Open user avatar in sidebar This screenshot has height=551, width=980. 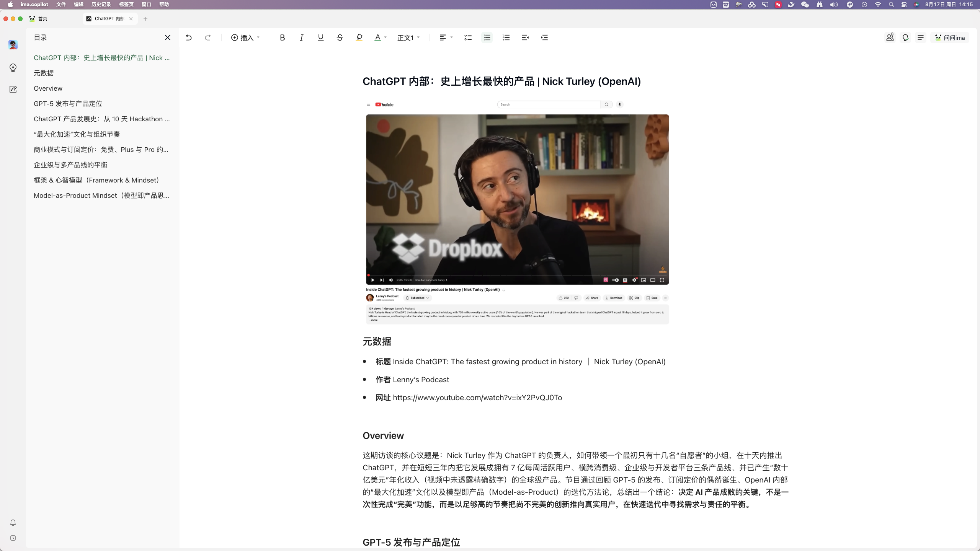click(x=13, y=45)
